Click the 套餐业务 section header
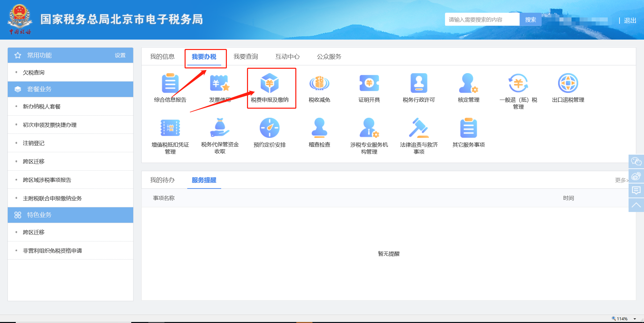Screen dimensions: 644x323 (70, 89)
